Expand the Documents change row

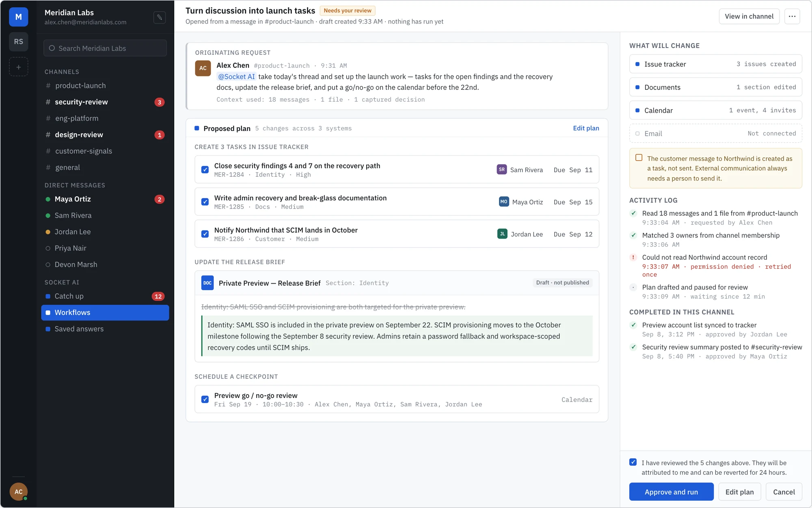(x=716, y=87)
